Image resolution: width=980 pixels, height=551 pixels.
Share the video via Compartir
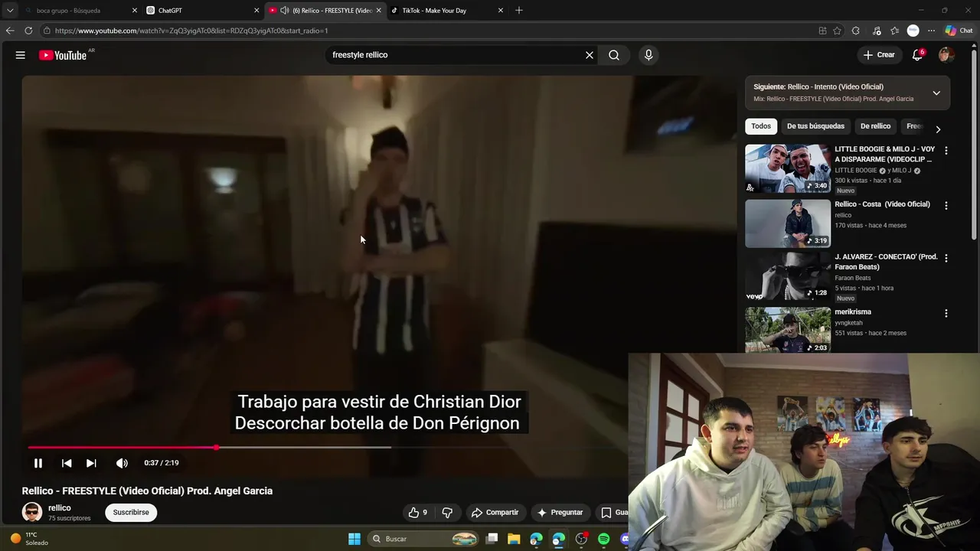(x=495, y=513)
